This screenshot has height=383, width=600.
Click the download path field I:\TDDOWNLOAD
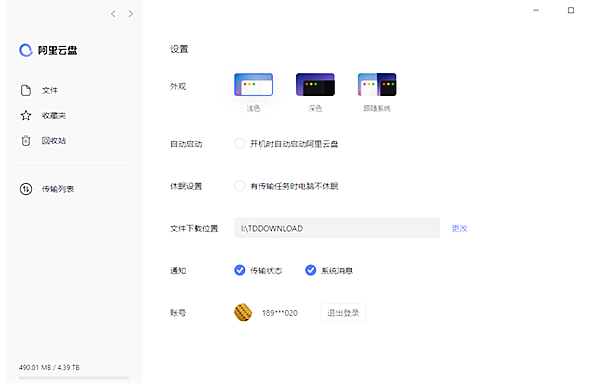[337, 228]
